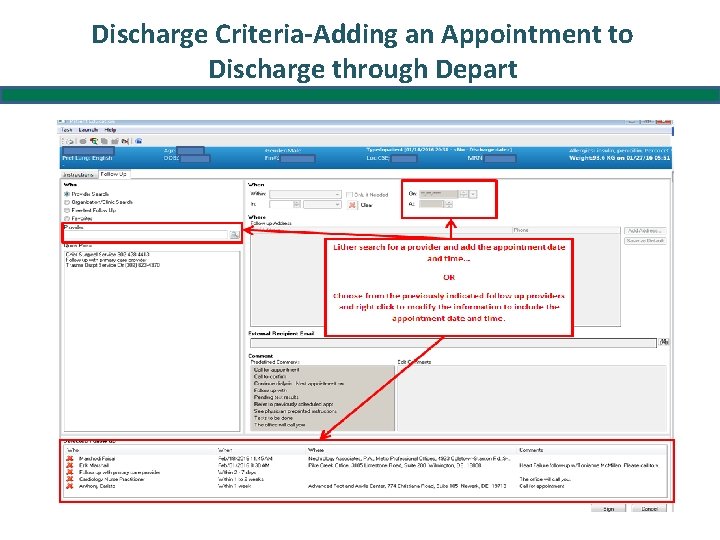Click the Add Address button

(x=645, y=231)
